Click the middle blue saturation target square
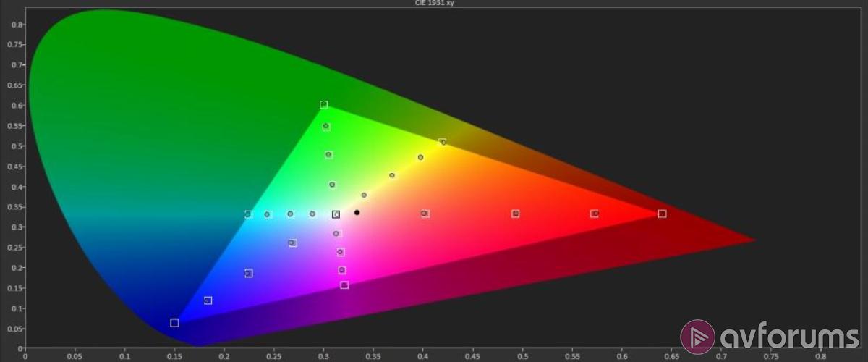 (x=249, y=273)
